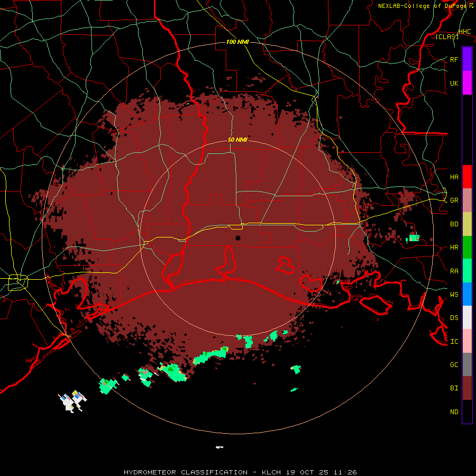Click the HR dark green legend swatch

(467, 247)
